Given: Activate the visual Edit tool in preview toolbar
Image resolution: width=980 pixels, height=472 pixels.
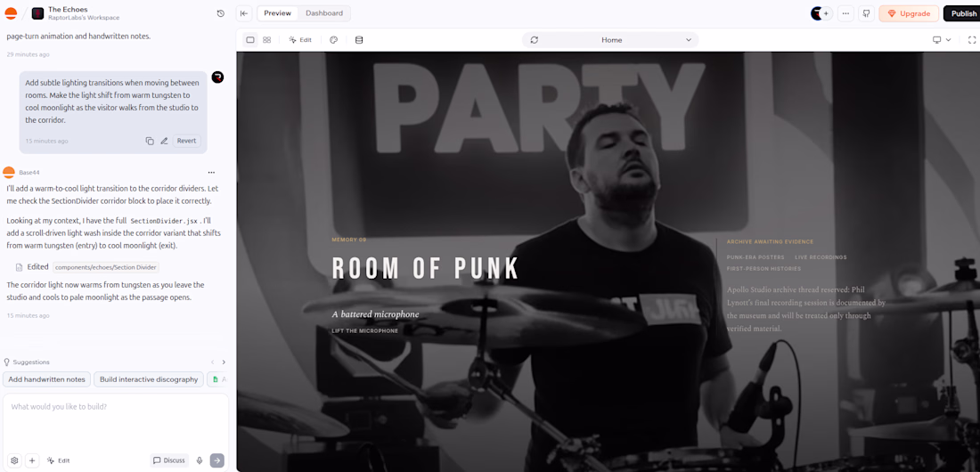Looking at the screenshot, I should pos(300,40).
